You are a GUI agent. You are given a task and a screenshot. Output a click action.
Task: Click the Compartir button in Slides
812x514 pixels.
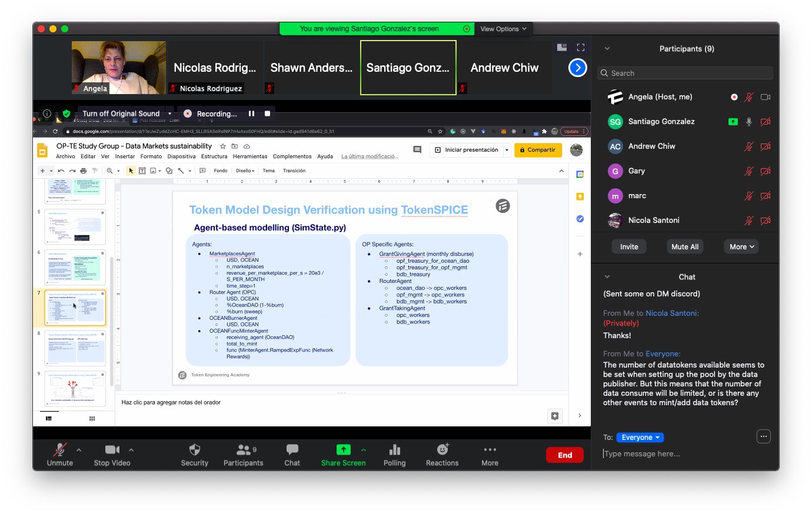pyautogui.click(x=538, y=150)
